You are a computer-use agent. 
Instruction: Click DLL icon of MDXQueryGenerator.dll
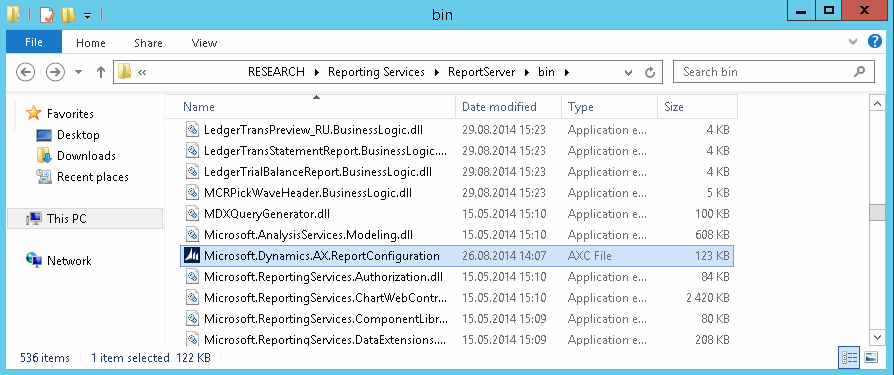click(192, 214)
